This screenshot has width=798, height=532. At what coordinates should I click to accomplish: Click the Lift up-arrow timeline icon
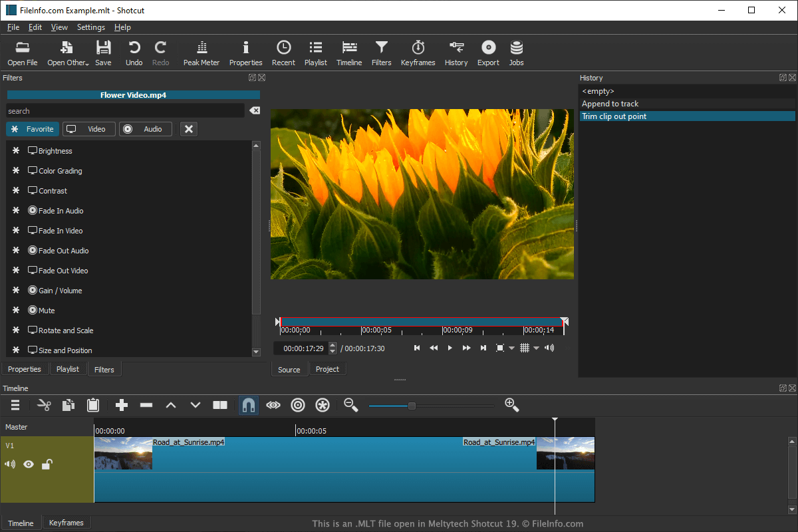tap(170, 405)
